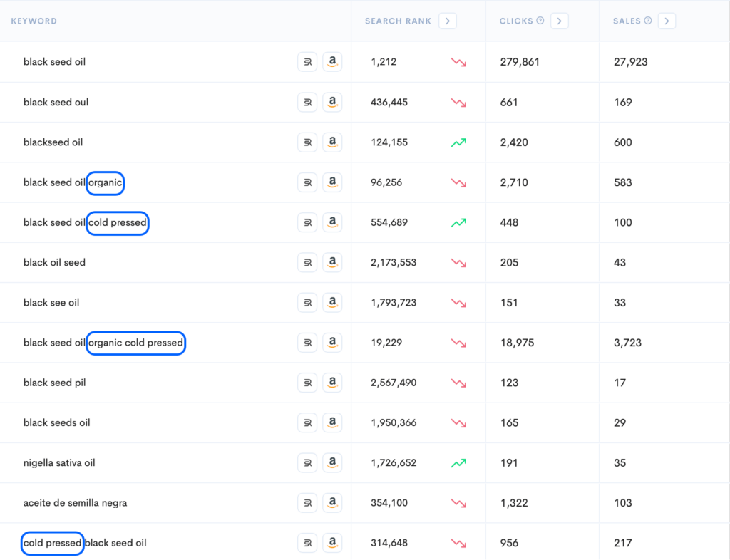Expand the Clicks column arrow
This screenshot has height=560, width=730.
point(560,21)
